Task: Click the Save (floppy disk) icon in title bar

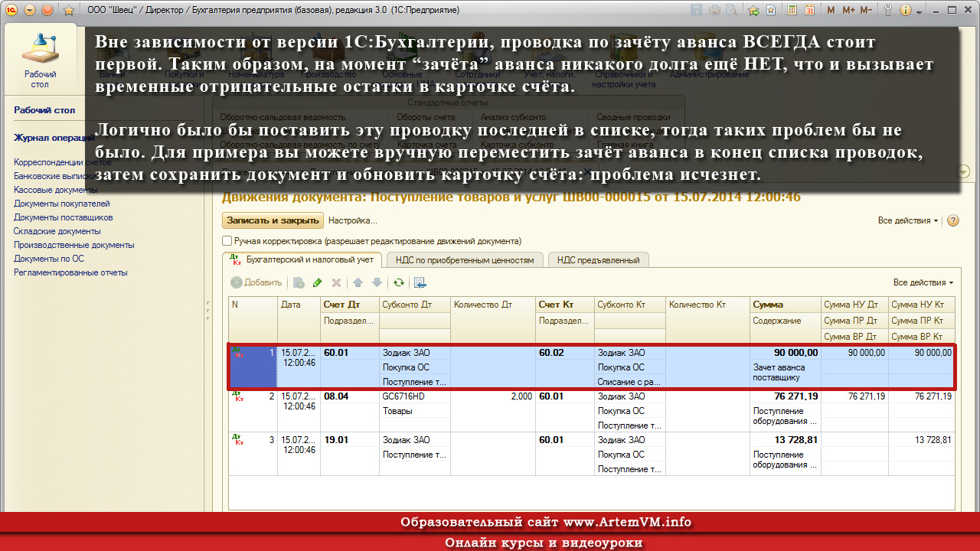Action: (696, 11)
